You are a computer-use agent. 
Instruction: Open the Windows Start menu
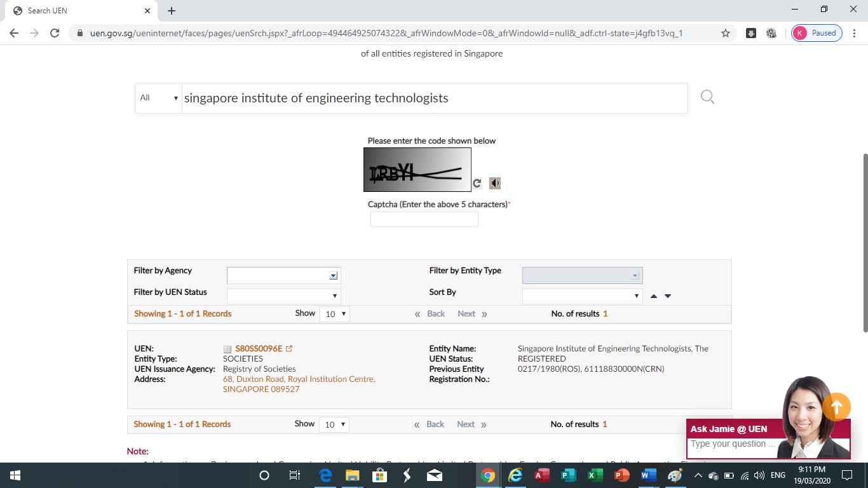[x=15, y=475]
